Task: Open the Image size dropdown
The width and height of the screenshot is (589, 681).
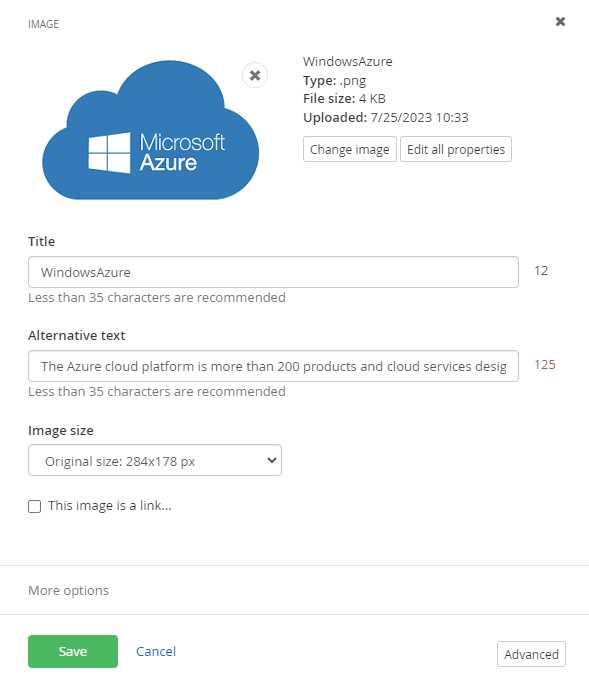Action: (155, 460)
